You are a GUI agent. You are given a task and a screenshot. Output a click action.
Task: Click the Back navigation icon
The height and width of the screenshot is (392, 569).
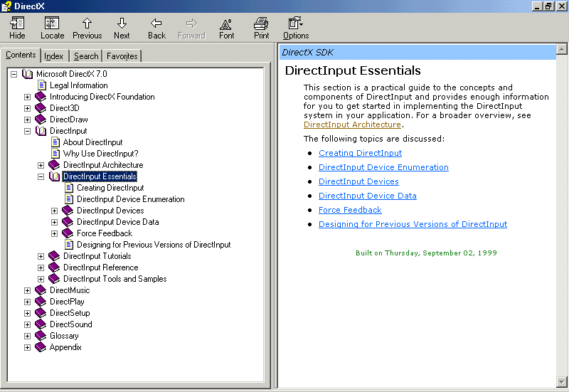coord(156,24)
